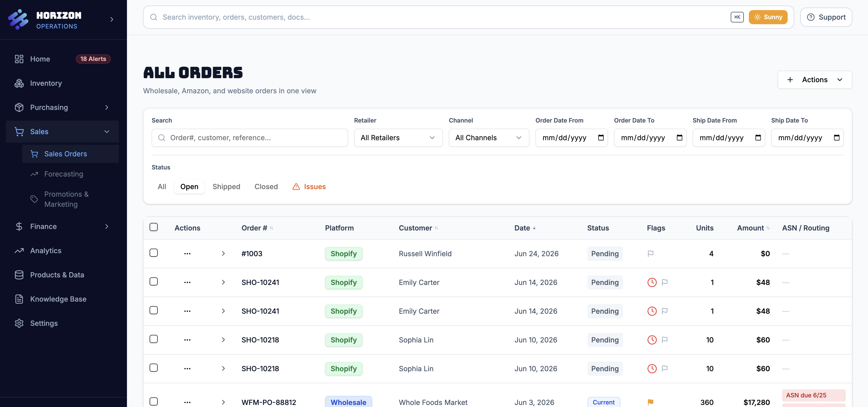Click the Products & Data database icon
Viewport: 868px width, 407px height.
19,275
